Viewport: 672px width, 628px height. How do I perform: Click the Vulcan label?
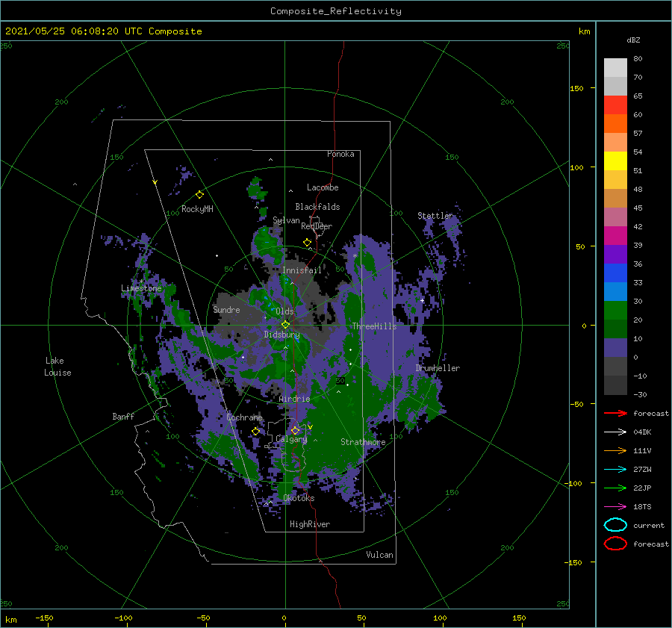pos(380,555)
